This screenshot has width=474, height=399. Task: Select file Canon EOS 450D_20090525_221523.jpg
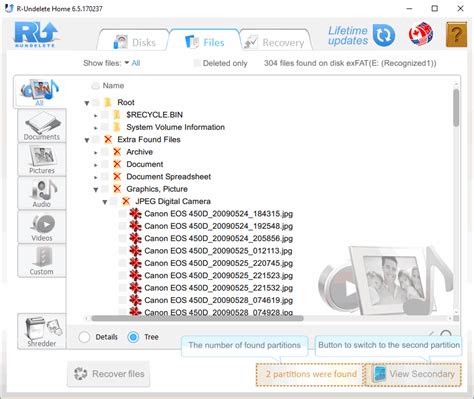point(218,275)
